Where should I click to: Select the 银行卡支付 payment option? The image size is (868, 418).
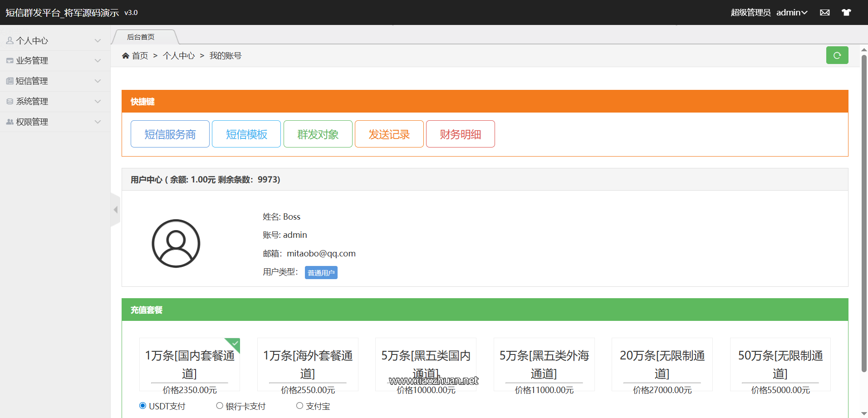click(220, 405)
